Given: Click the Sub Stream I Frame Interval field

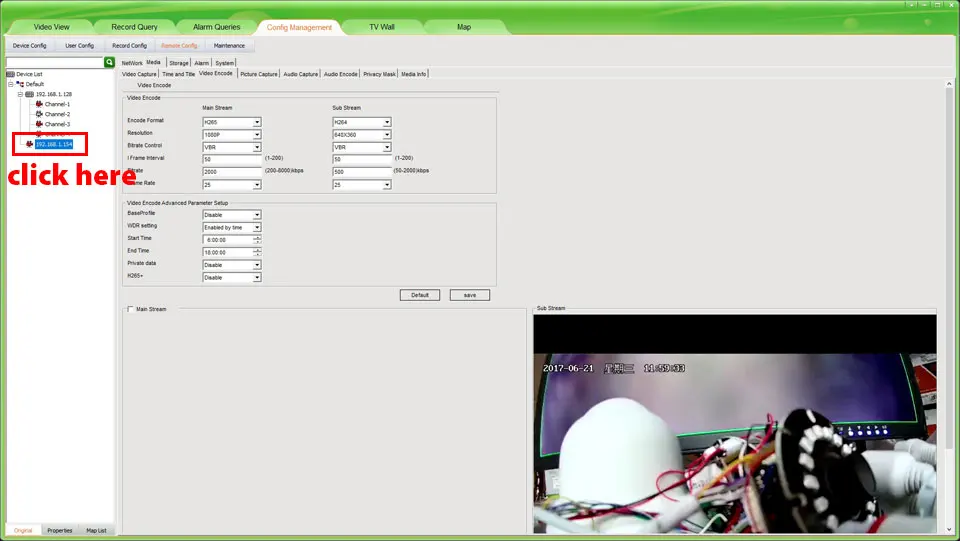Looking at the screenshot, I should coord(362,159).
